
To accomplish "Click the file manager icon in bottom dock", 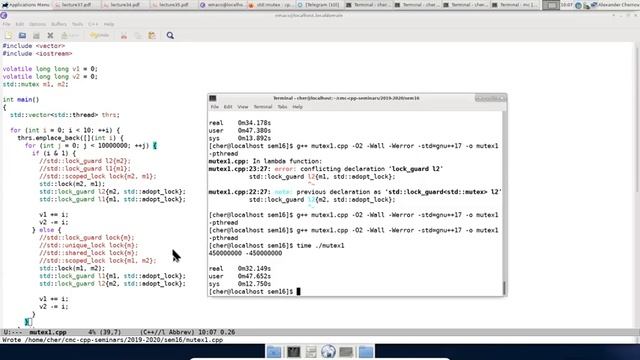I will click(x=274, y=352).
